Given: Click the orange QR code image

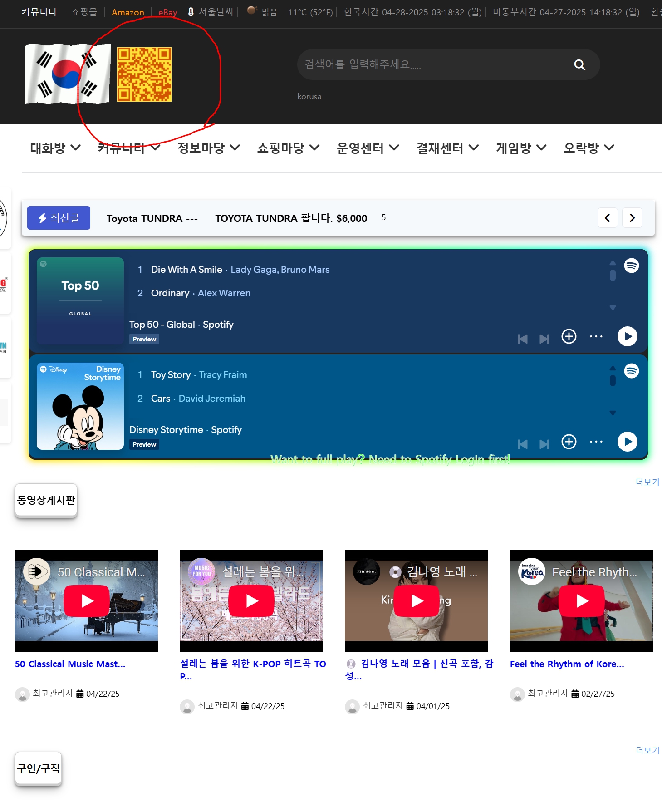Looking at the screenshot, I should click(144, 74).
